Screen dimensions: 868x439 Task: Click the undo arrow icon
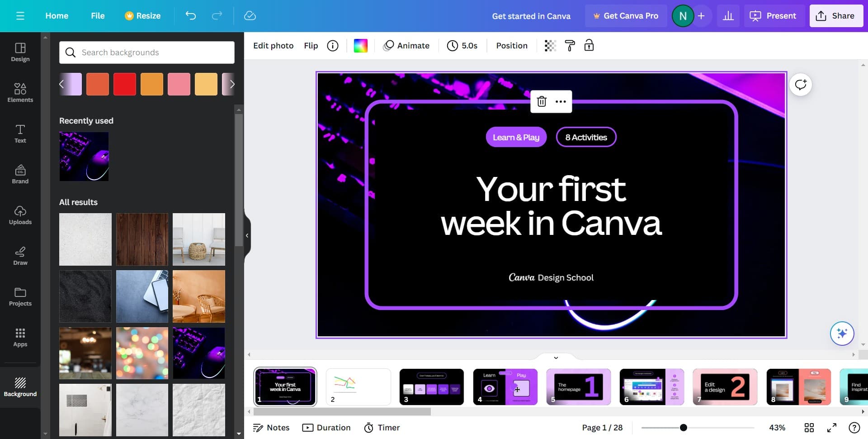(190, 16)
